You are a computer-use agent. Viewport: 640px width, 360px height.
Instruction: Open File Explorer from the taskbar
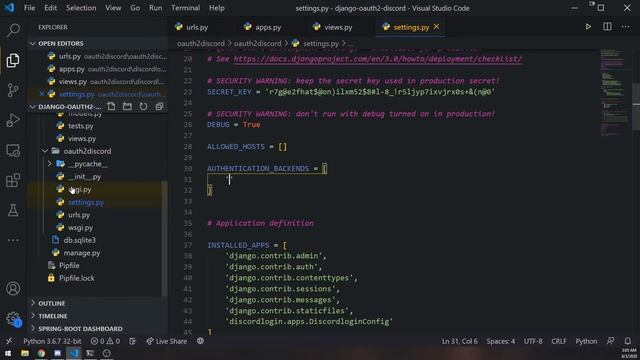pos(25,353)
